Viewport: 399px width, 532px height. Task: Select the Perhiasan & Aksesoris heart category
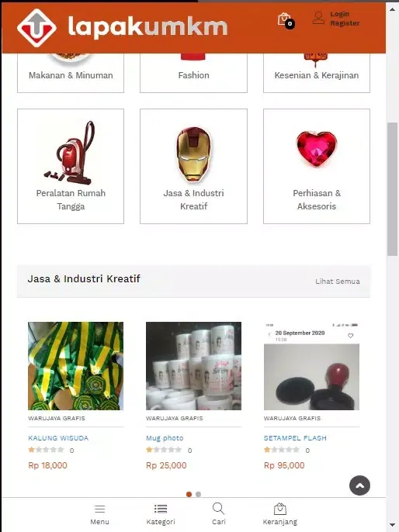tap(317, 166)
